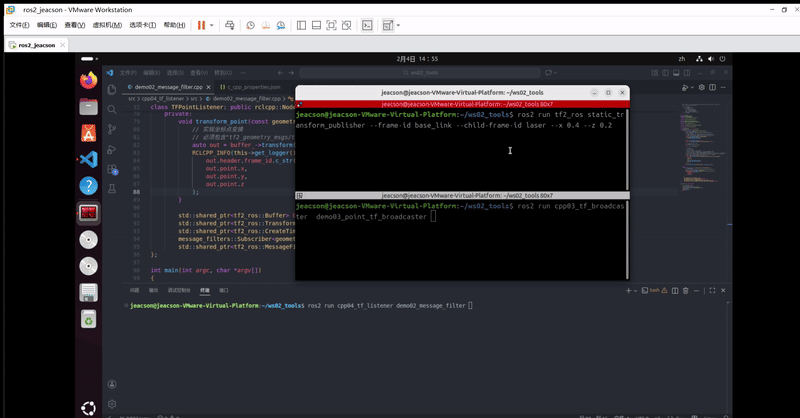Open the 选项卡(T) menu in VMware

pos(142,25)
